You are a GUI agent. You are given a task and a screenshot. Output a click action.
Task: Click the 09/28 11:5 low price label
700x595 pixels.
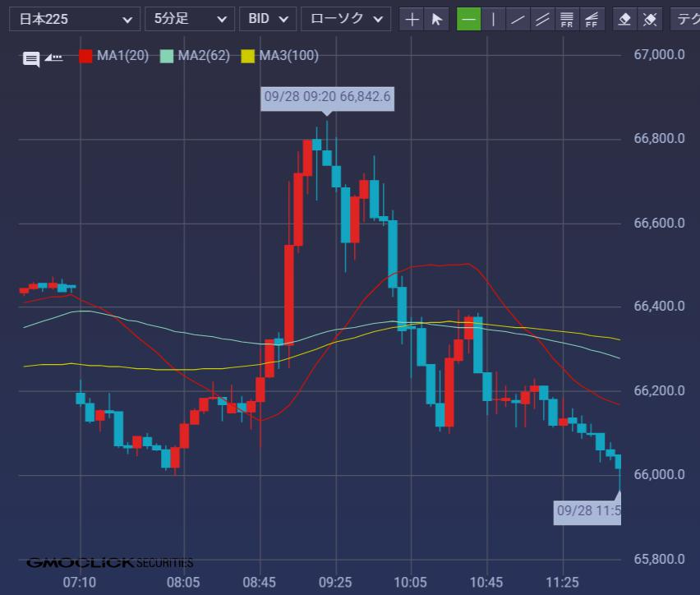[587, 512]
